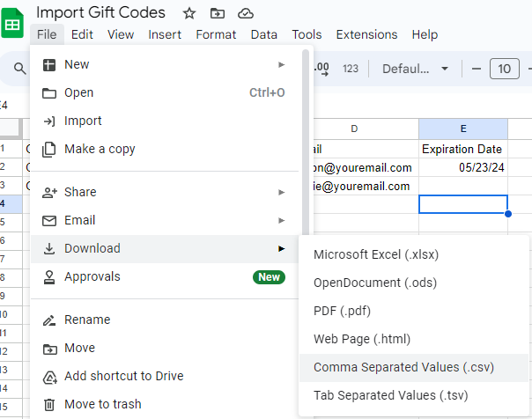Expand the Share submenu arrow
The image size is (532, 419).
tap(282, 192)
